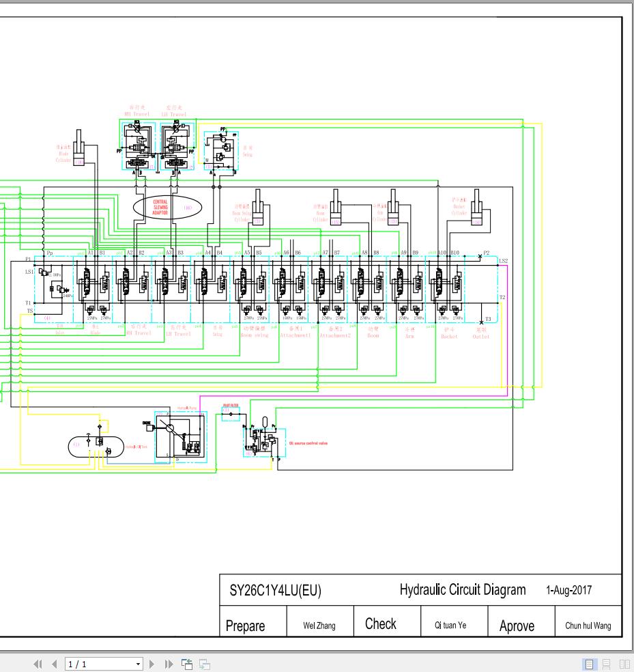
Task: Go to the previous page
Action: tap(55, 664)
